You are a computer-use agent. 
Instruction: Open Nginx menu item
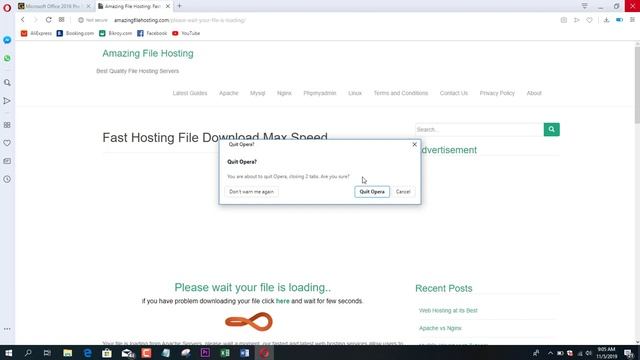284,93
